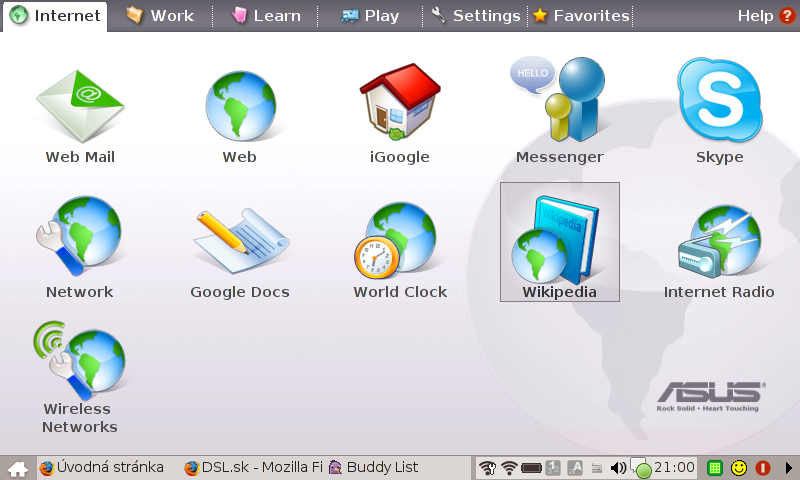Toggle the Num Lock indicator tray icon

(553, 468)
